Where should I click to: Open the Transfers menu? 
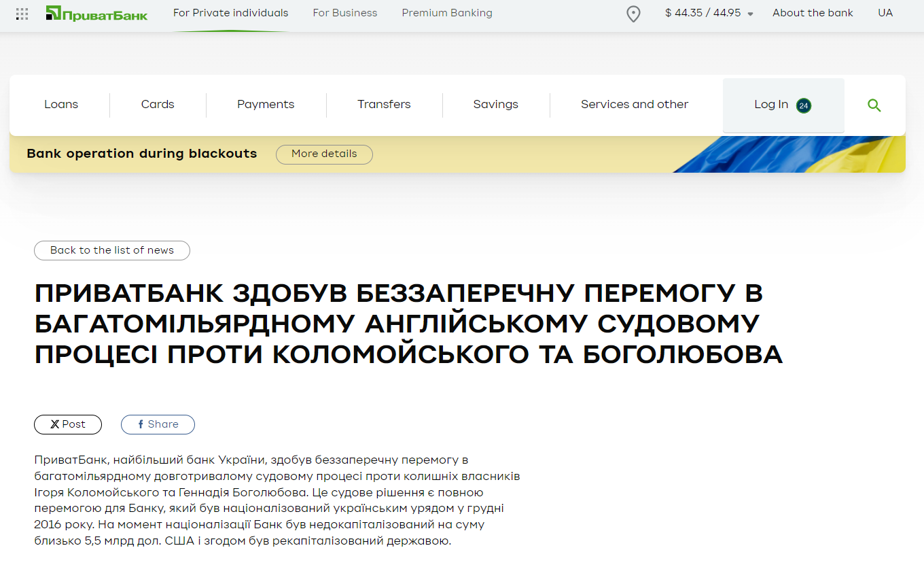(x=384, y=105)
